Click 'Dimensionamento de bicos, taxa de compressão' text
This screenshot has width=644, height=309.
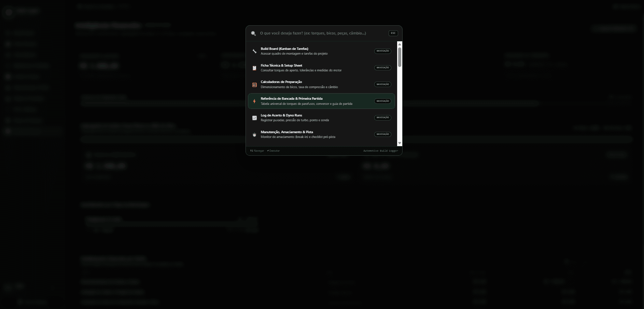coord(299,87)
